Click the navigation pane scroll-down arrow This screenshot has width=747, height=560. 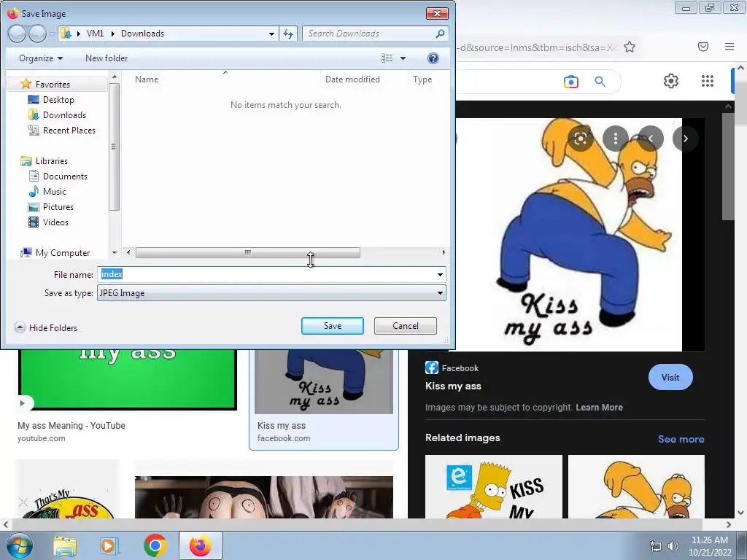coord(115,252)
